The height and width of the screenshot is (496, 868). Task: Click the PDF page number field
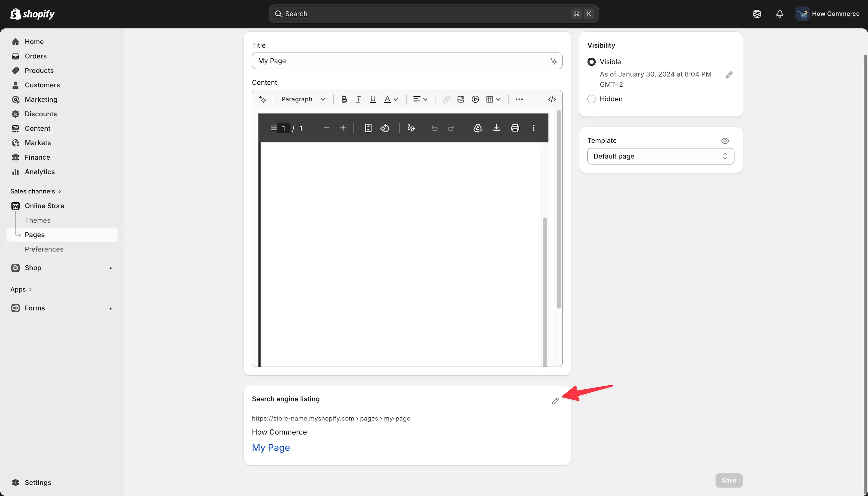[x=283, y=128]
